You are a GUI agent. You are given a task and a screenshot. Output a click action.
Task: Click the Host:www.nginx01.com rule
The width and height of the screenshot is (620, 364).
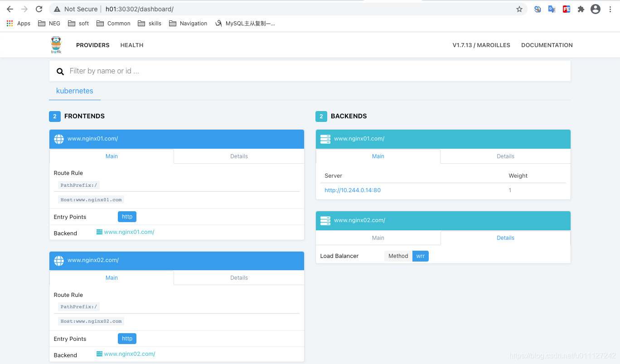(91, 199)
